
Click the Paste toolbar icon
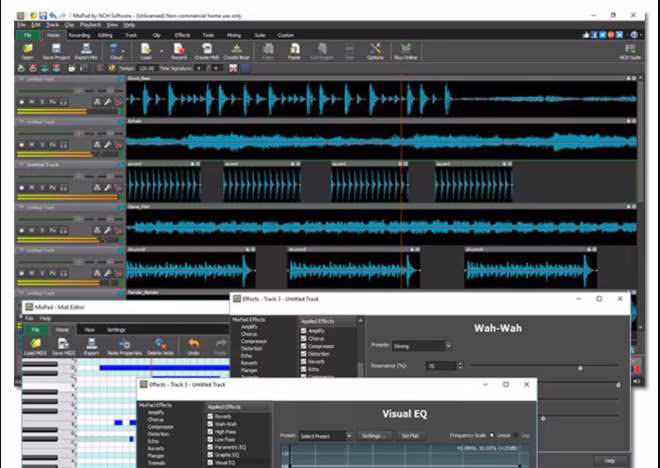pyautogui.click(x=294, y=51)
